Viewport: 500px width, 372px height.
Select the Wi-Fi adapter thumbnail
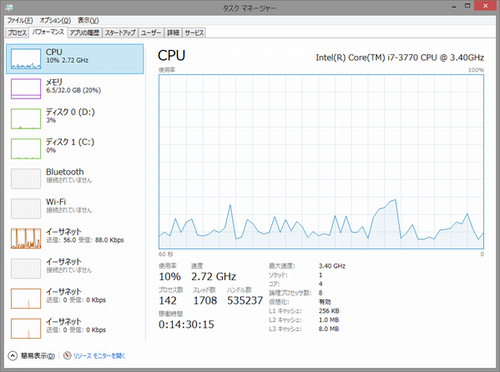coord(26,209)
